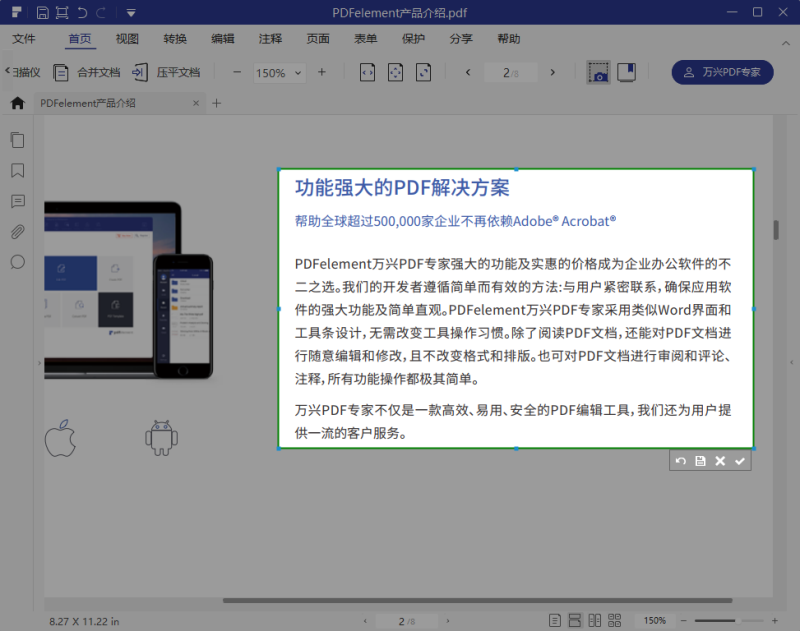Confirm the text box edit with checkmark
This screenshot has height=631, width=800.
740,461
